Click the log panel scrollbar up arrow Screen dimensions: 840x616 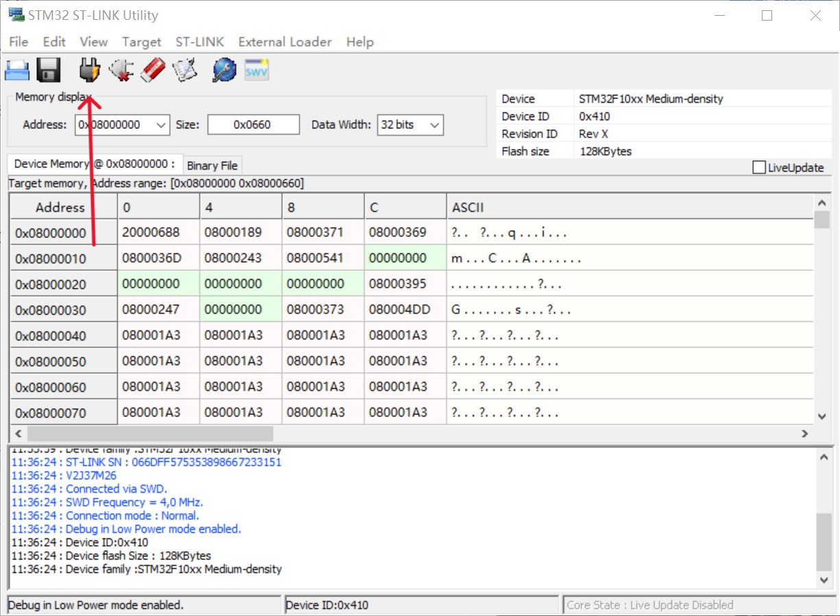824,457
